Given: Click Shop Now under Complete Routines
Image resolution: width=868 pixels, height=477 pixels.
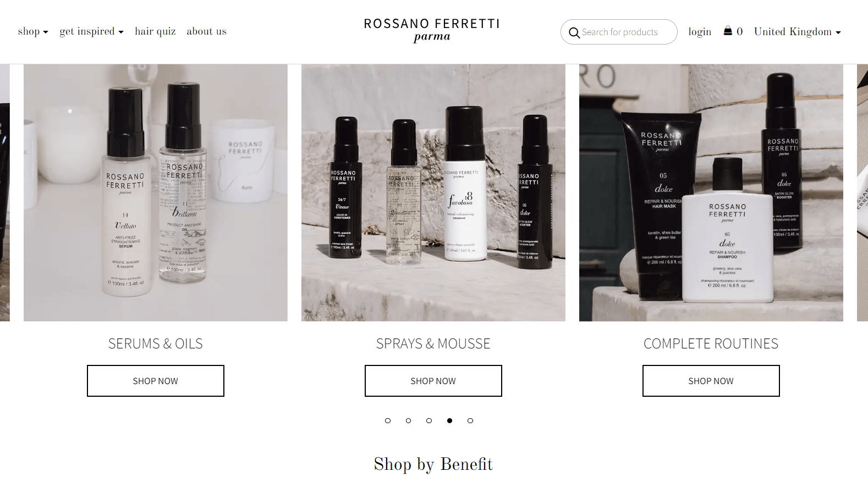Looking at the screenshot, I should 711,381.
